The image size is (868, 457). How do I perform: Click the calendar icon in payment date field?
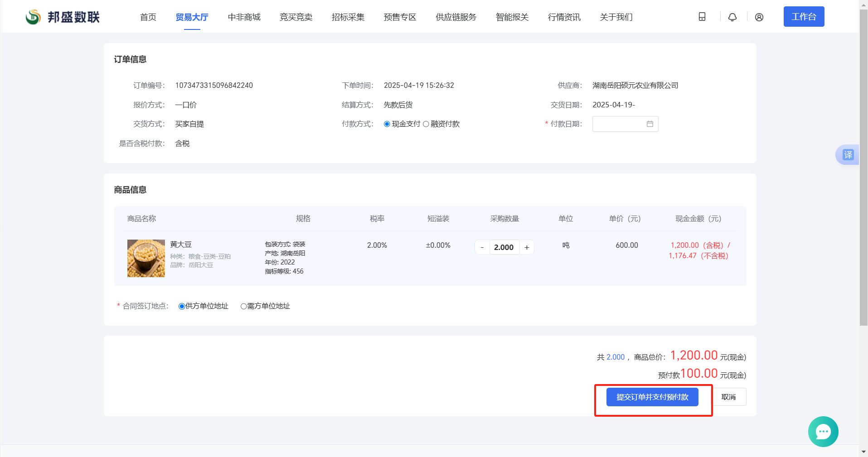[650, 124]
